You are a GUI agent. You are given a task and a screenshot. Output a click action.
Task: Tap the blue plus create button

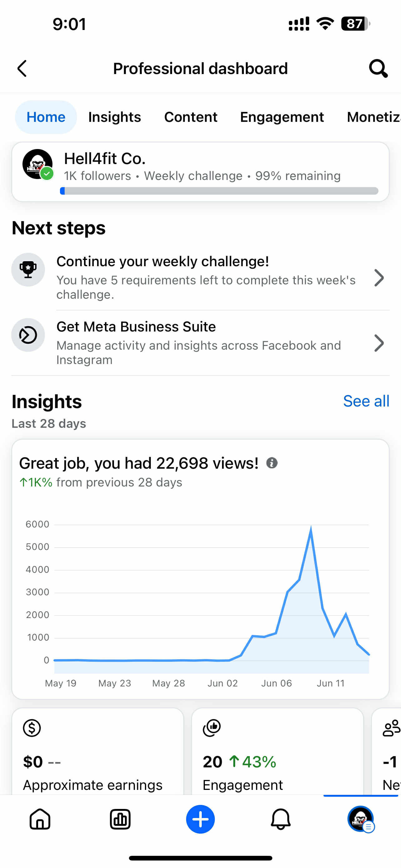coord(200,819)
